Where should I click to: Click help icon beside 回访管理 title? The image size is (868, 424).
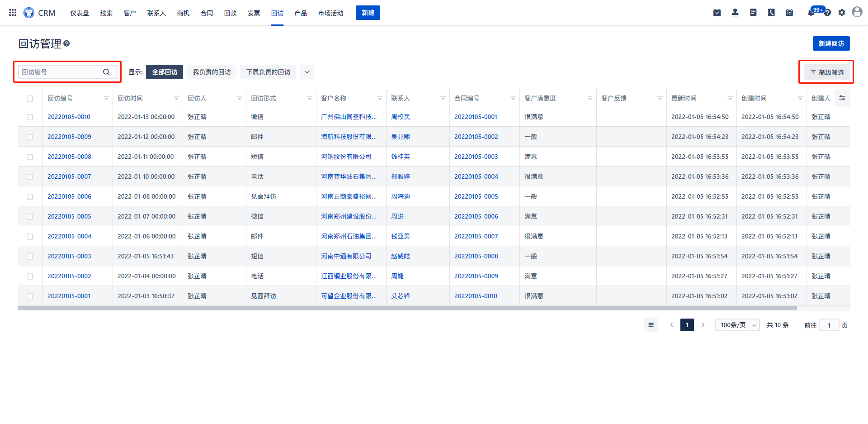[x=66, y=43]
